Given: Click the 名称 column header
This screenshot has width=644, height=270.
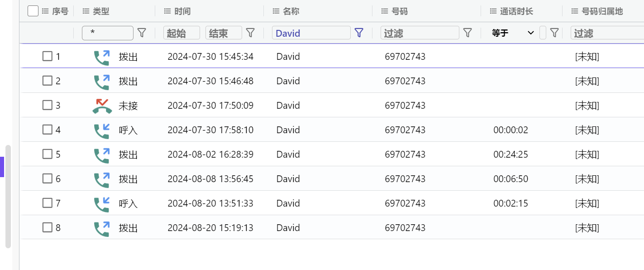Looking at the screenshot, I should 291,11.
